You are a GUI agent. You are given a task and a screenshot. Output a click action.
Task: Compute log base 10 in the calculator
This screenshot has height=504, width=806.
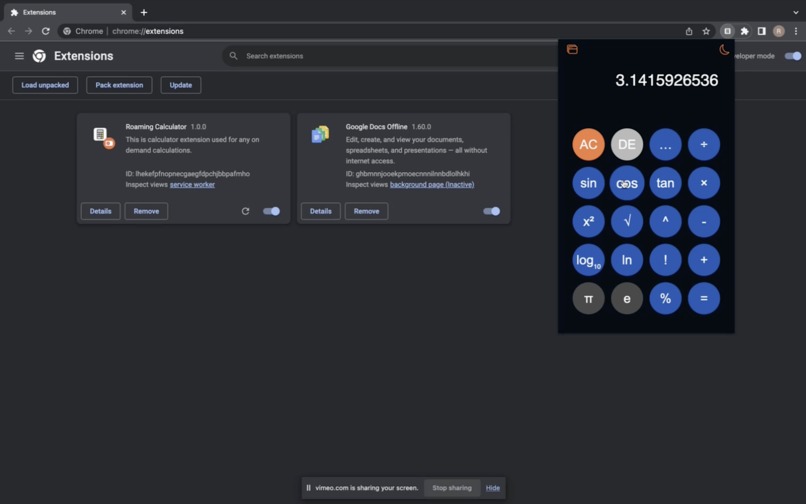pyautogui.click(x=588, y=260)
